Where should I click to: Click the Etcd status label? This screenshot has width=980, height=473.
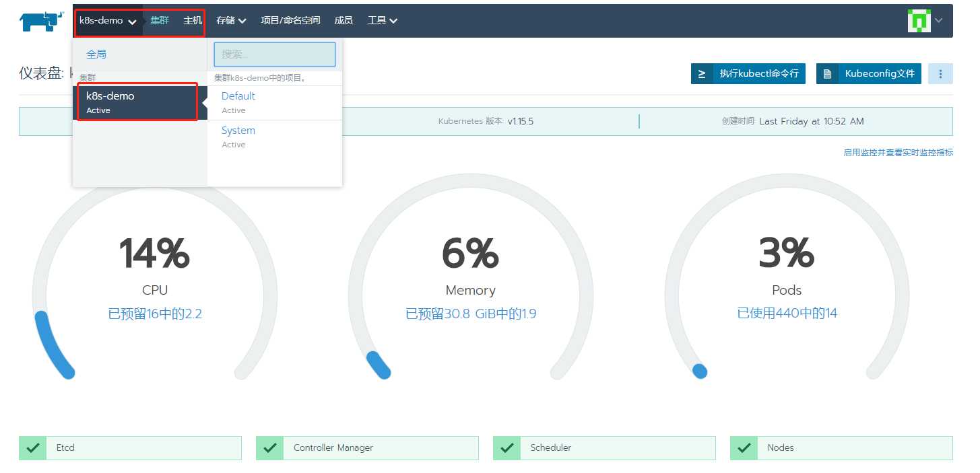coord(66,448)
